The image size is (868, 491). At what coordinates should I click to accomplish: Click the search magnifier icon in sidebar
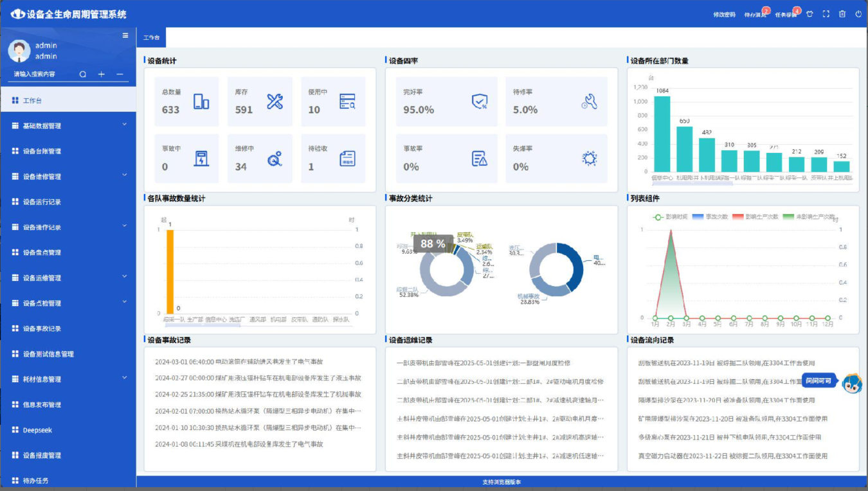83,75
